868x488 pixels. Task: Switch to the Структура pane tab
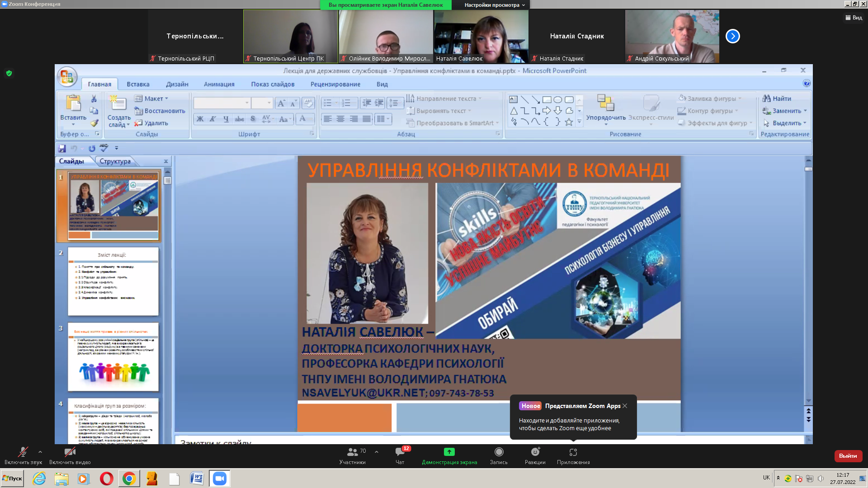[115, 161]
